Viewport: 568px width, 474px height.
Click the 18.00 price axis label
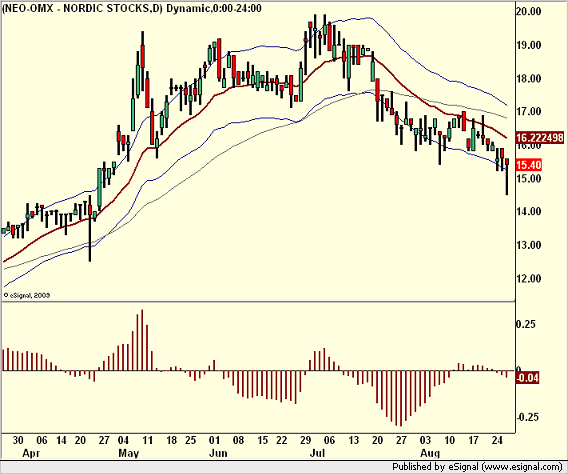529,79
